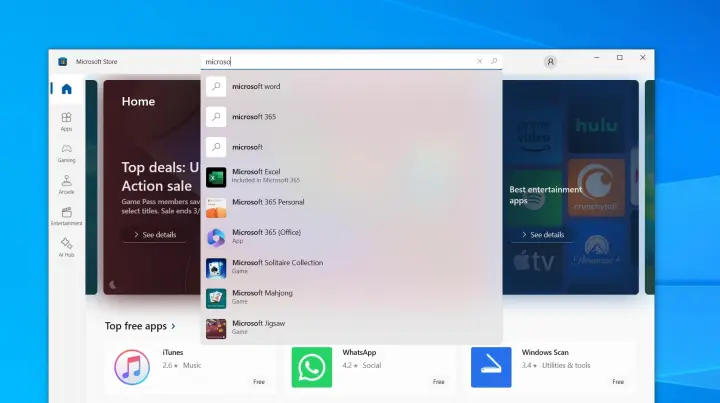The width and height of the screenshot is (720, 403).
Task: Open the user profile account icon
Action: pos(550,61)
